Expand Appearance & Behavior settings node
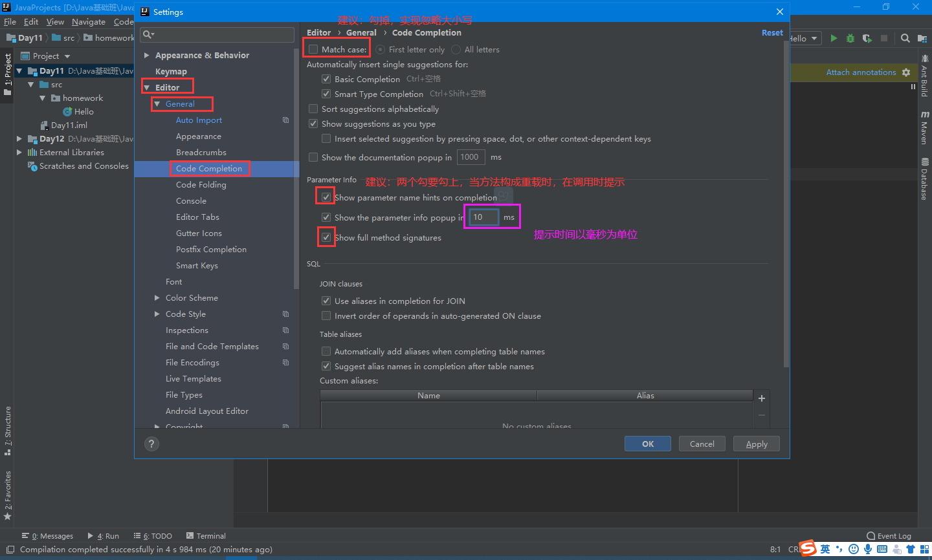Screen dimensions: 932x560 [147, 55]
